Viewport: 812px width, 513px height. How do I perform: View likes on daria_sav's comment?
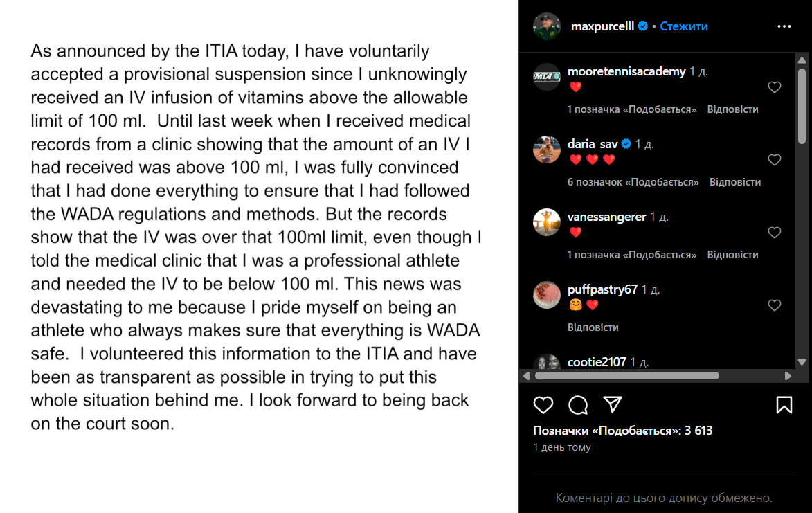(633, 182)
